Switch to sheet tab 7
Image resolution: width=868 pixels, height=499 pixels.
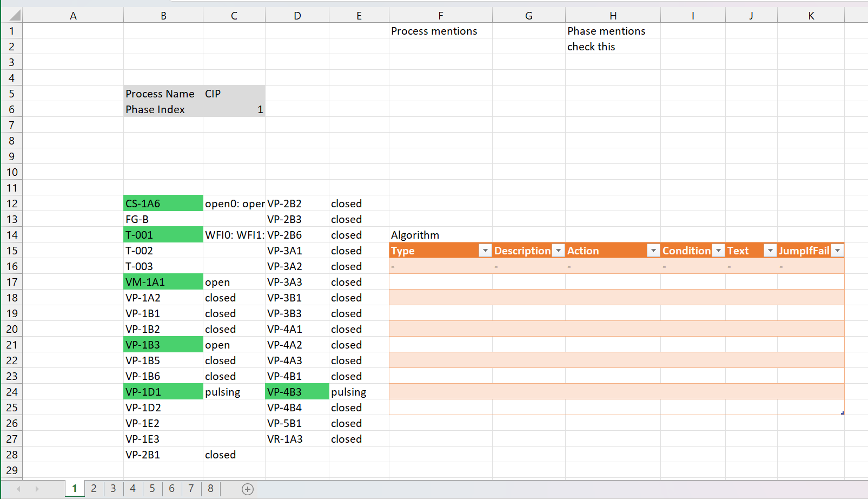pyautogui.click(x=191, y=489)
